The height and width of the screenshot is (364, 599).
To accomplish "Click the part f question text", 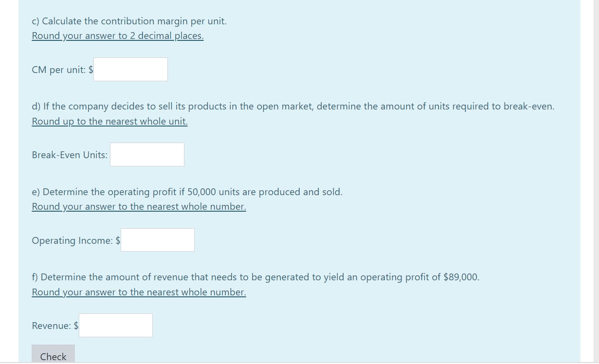I will coord(255,277).
